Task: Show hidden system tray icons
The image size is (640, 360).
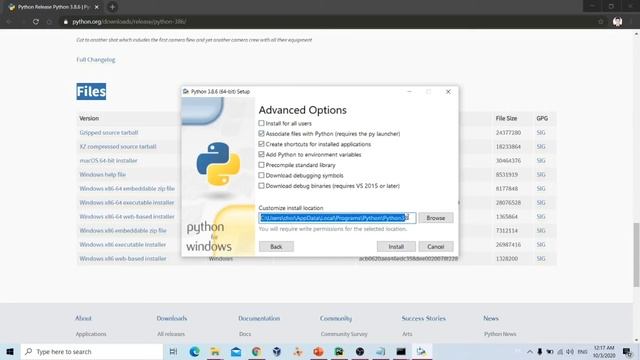Action: pos(530,351)
